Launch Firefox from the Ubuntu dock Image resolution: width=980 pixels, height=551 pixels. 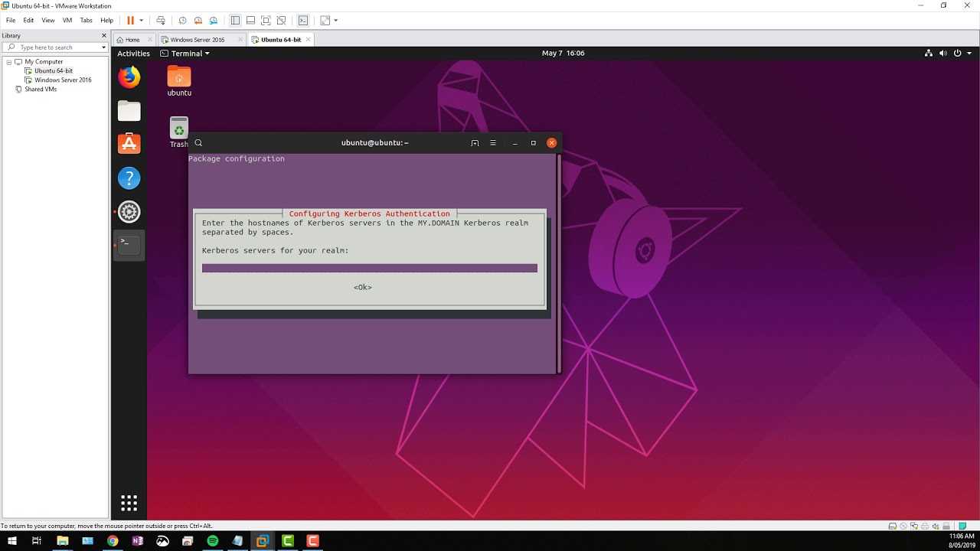pyautogui.click(x=129, y=77)
